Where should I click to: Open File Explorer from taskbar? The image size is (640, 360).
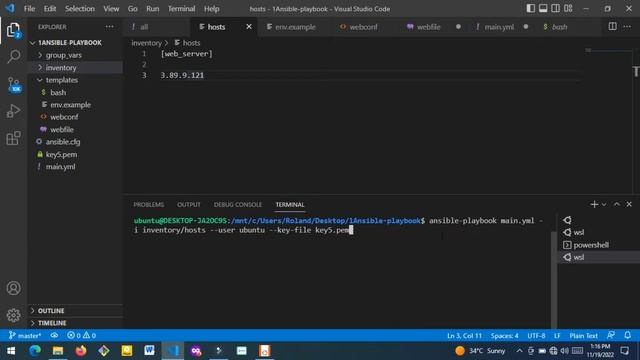pyautogui.click(x=58, y=351)
